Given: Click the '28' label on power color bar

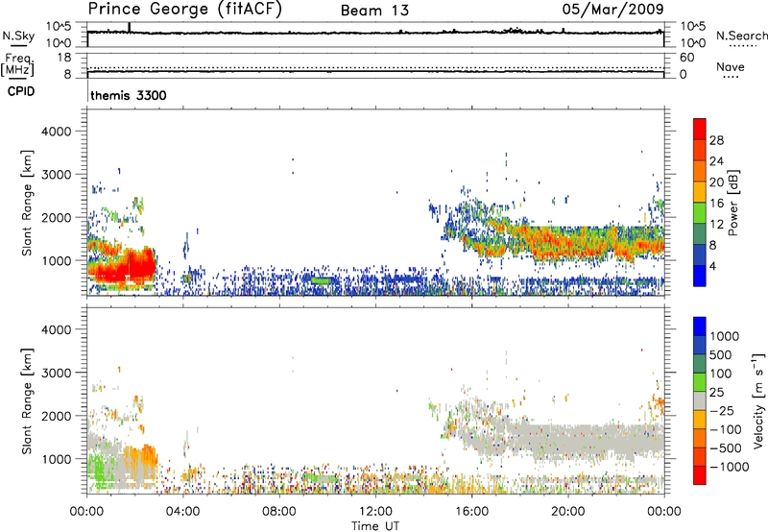Looking at the screenshot, I should coord(716,140).
